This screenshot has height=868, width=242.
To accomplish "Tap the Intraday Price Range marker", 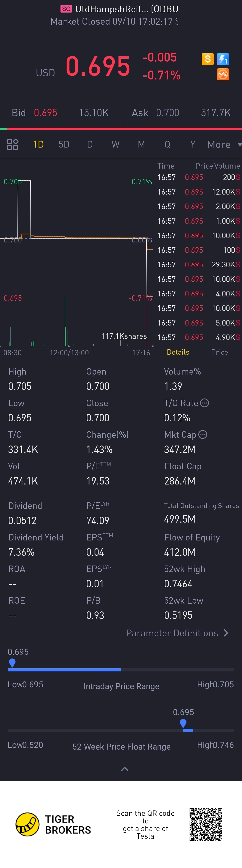I will coord(12,662).
